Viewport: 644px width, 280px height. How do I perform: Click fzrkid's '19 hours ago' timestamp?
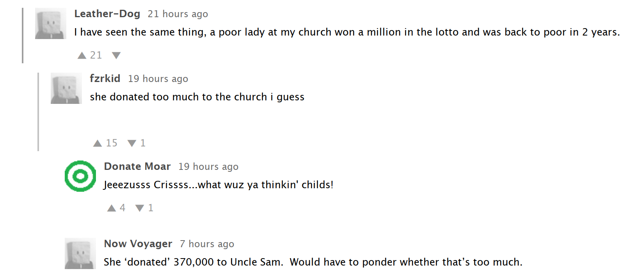tap(158, 79)
